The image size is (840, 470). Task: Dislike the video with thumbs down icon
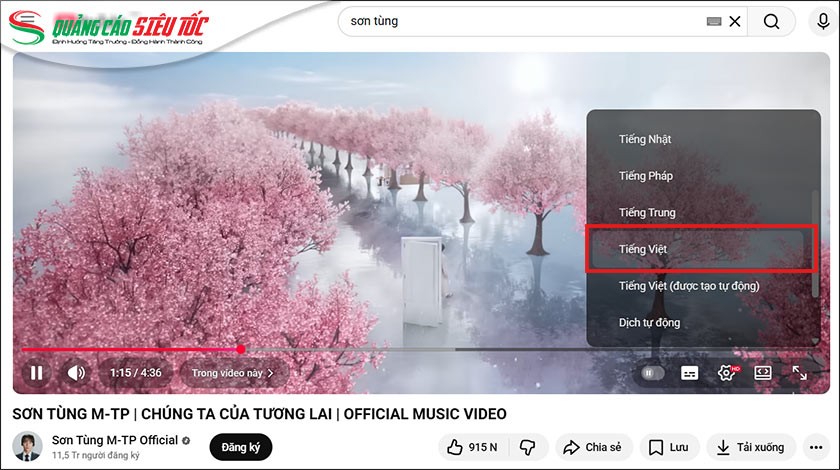(528, 447)
